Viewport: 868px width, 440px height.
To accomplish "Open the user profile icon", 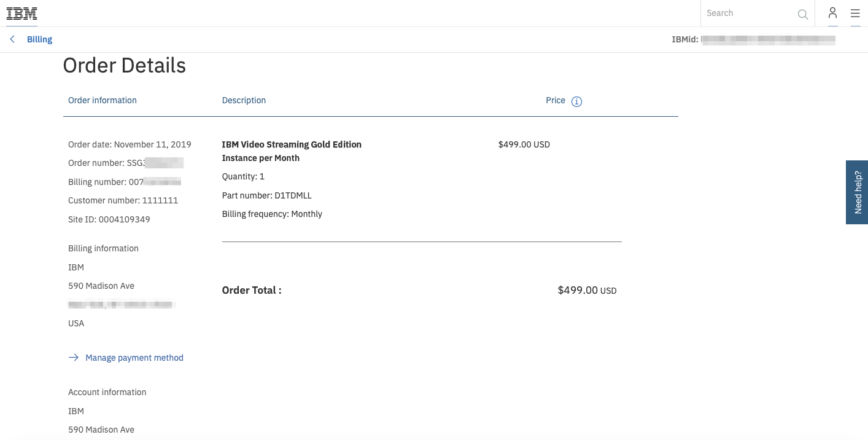I will pyautogui.click(x=832, y=13).
